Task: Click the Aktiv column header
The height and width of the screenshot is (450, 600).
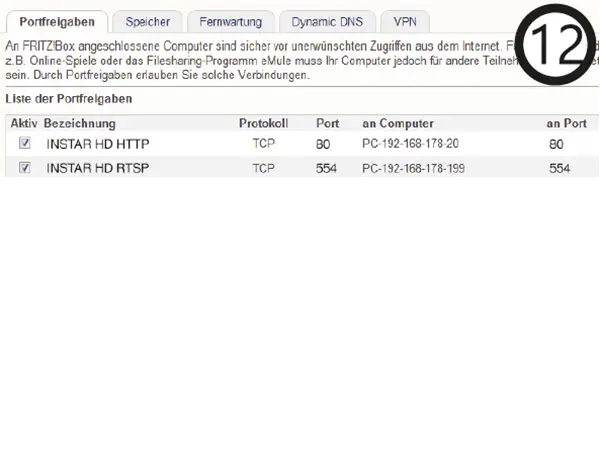Action: click(23, 123)
